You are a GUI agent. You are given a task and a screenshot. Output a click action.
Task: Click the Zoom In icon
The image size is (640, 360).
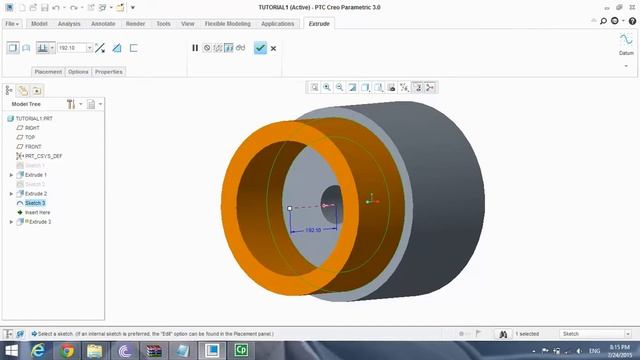point(327,87)
